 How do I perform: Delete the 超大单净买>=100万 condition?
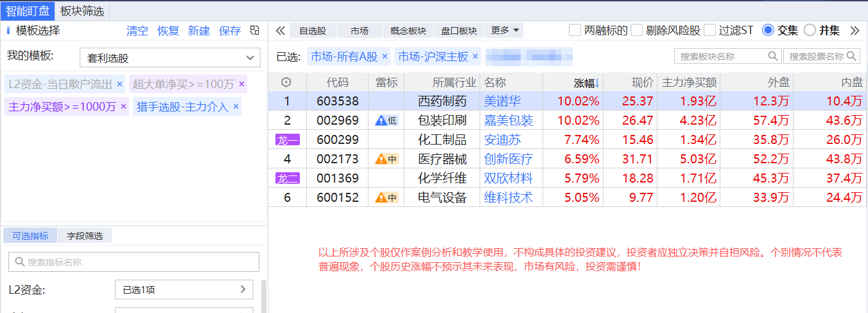pos(241,84)
